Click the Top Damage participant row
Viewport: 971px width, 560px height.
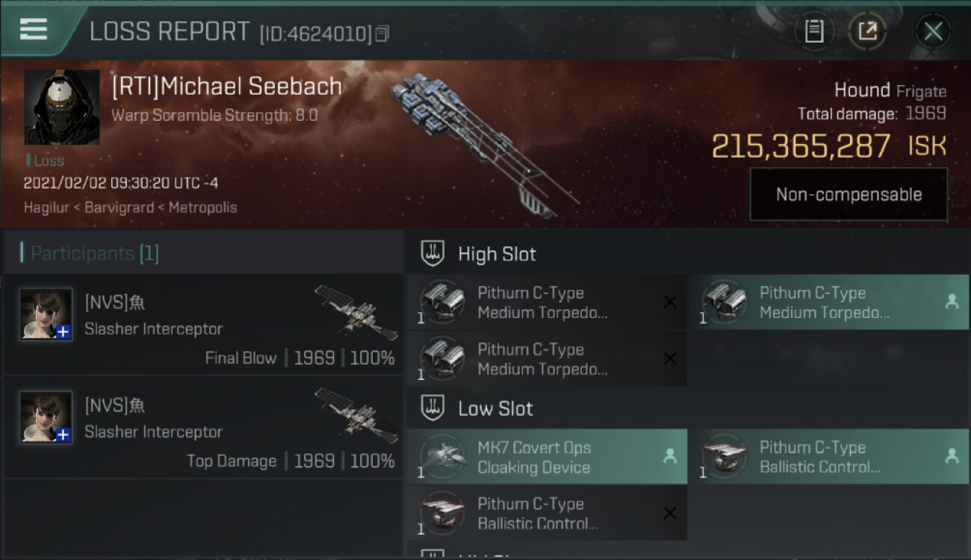click(204, 427)
